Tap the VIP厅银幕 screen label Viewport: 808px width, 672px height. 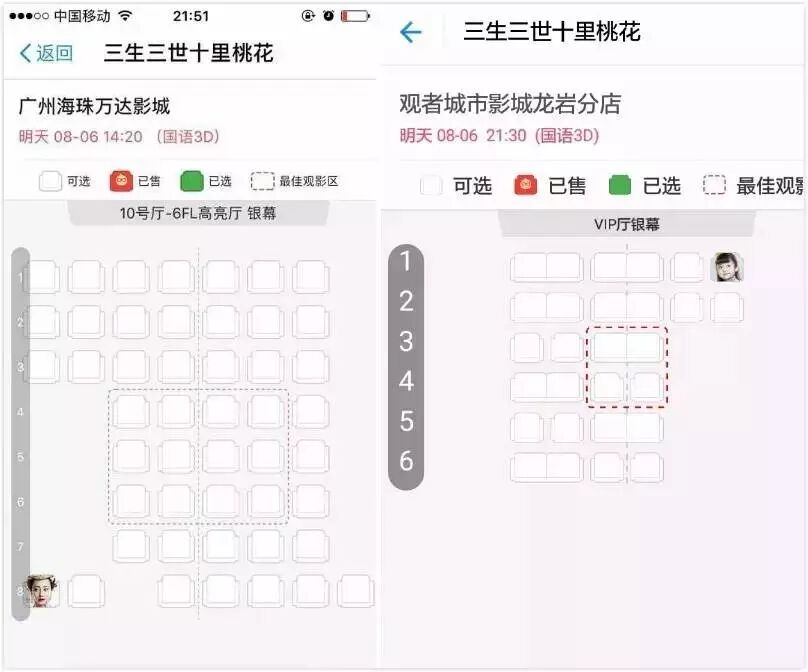pyautogui.click(x=627, y=224)
